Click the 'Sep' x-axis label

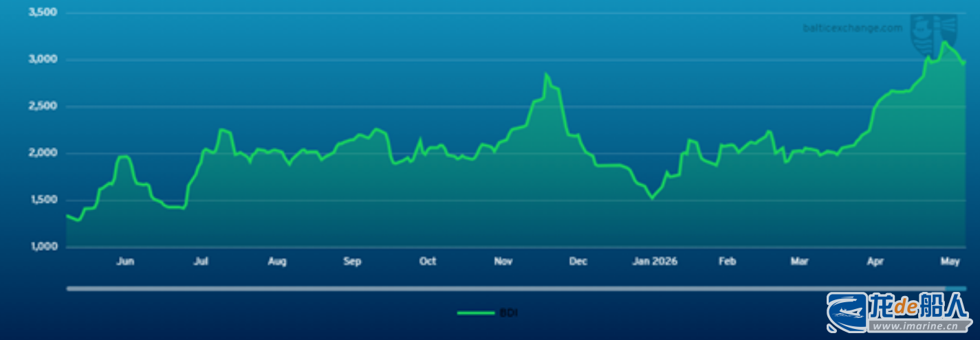pos(352,262)
